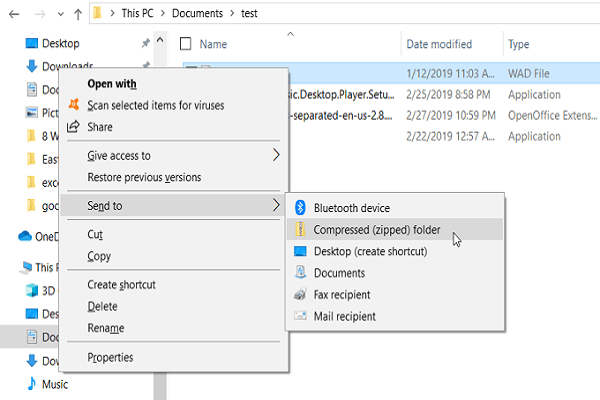The image size is (600, 400).
Task: Click the Bluetooth device icon
Action: coord(300,208)
